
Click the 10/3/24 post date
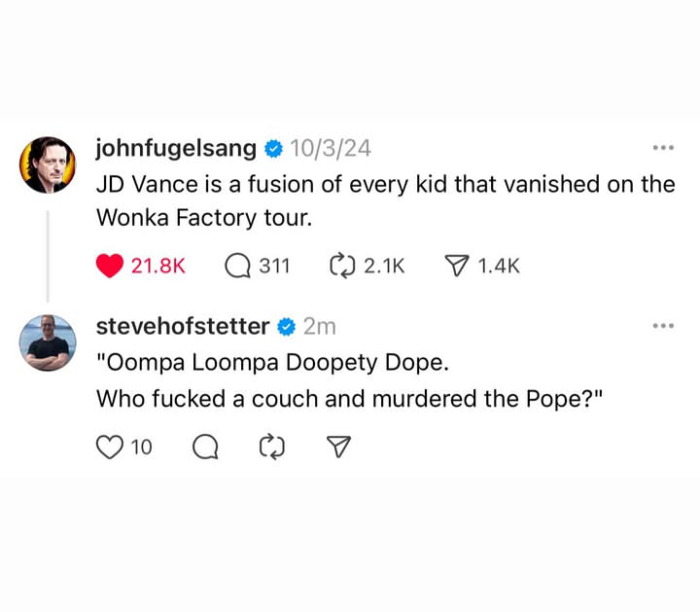click(x=330, y=149)
